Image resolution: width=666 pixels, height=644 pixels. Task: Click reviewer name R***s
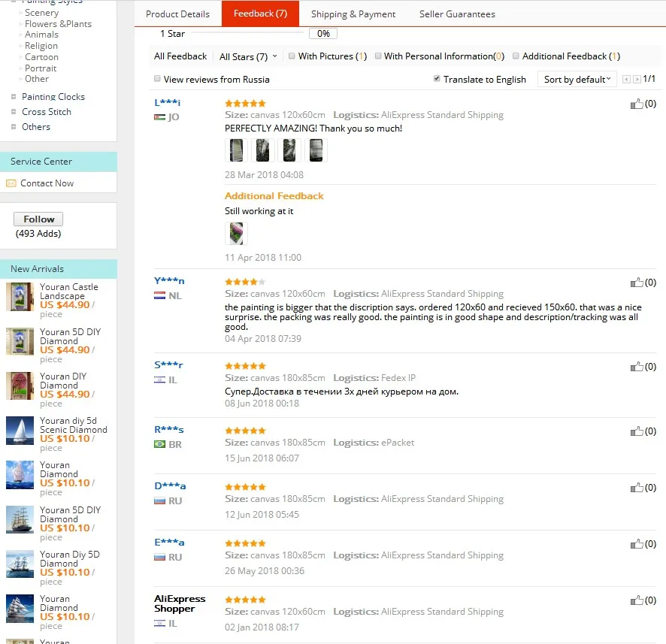click(x=169, y=430)
